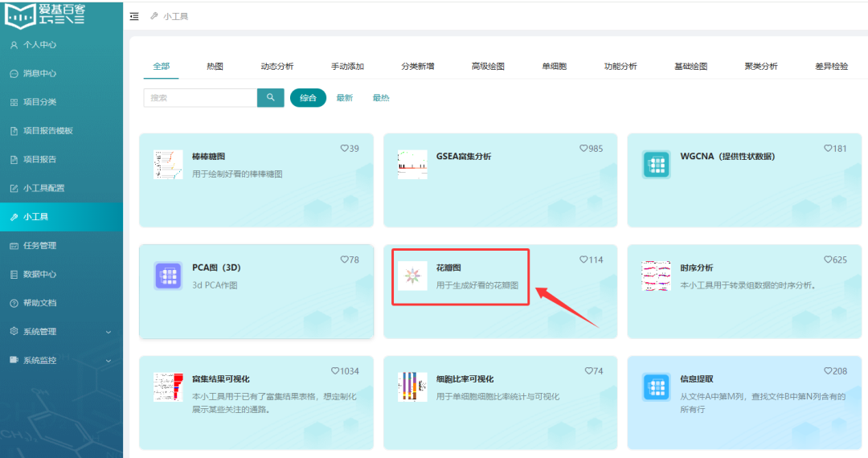Expand 系统管理 chevron in sidebar

(108, 332)
